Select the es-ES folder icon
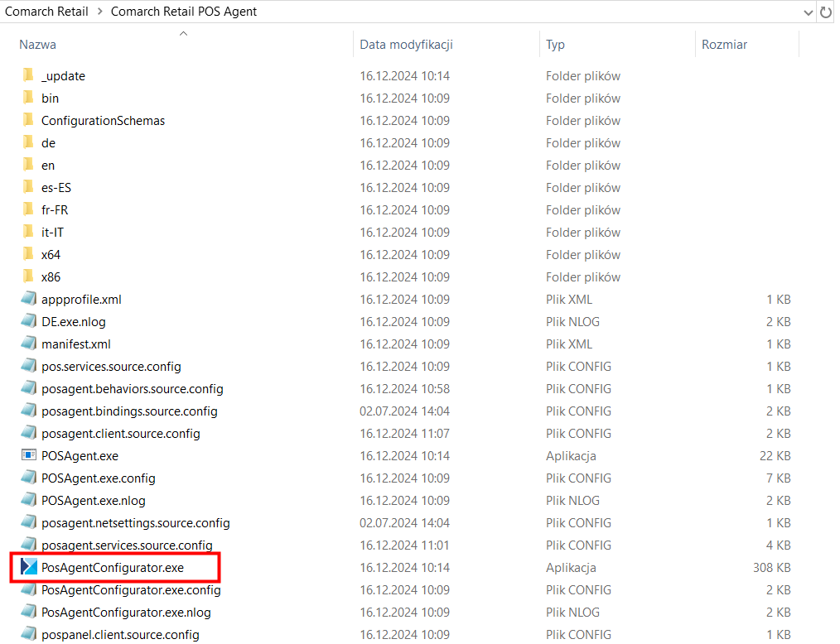 (29, 187)
